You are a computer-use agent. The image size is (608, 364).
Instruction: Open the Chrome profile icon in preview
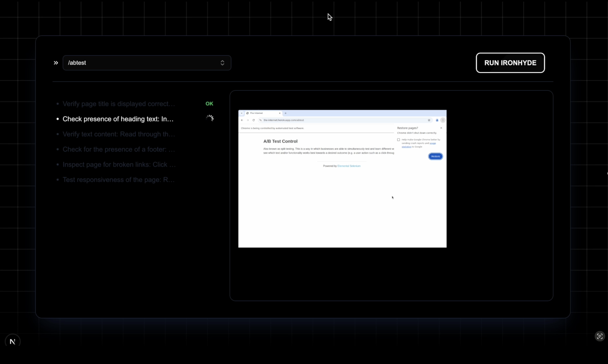(437, 120)
